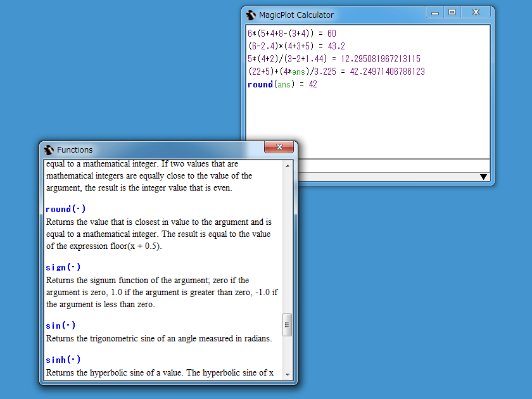Click the Functions list scrollbar thumb
Viewport: 532px width, 399px height.
click(x=288, y=325)
